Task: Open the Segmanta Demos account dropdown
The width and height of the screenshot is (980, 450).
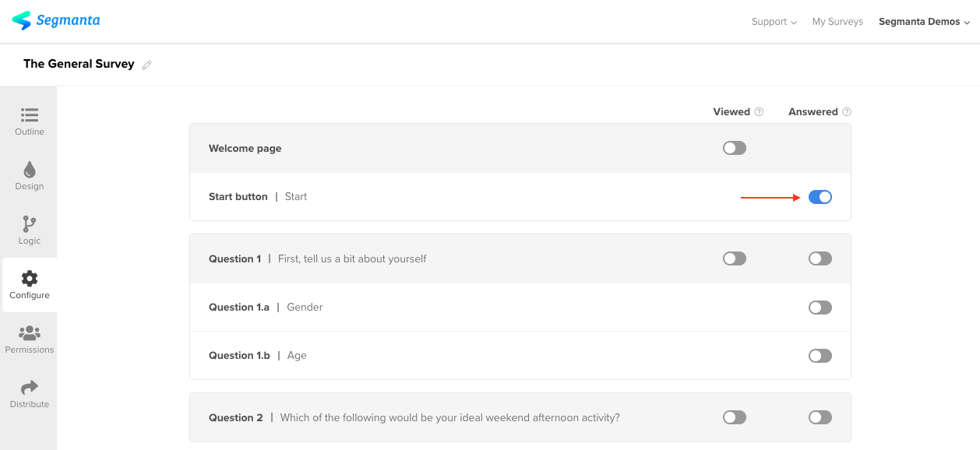Action: pos(924,22)
